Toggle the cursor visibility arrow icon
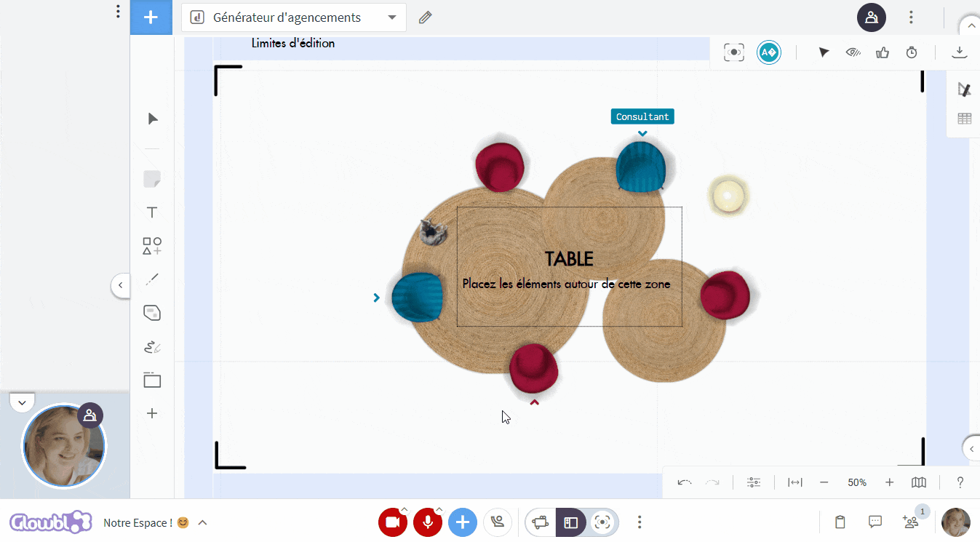This screenshot has height=542, width=980. tap(824, 52)
